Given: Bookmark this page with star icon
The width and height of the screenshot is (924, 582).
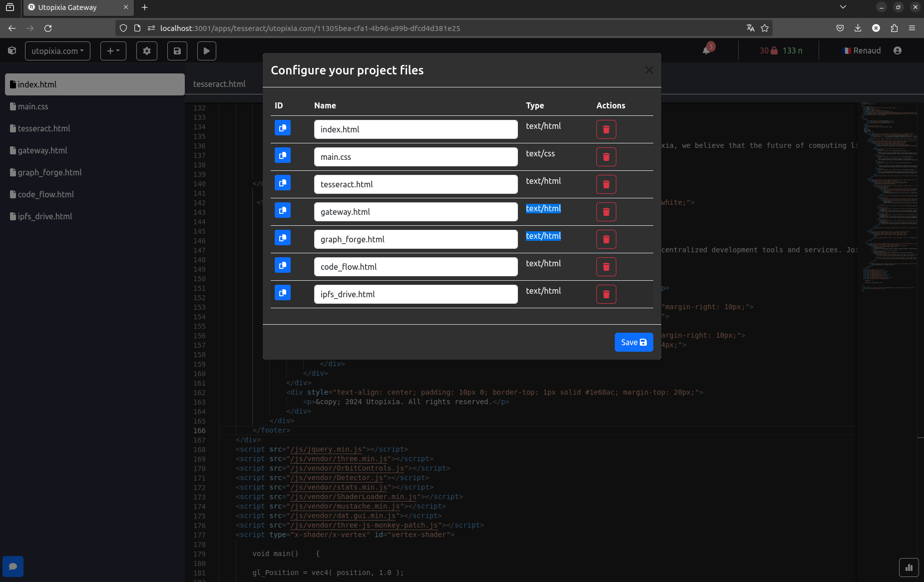Looking at the screenshot, I should (x=765, y=28).
